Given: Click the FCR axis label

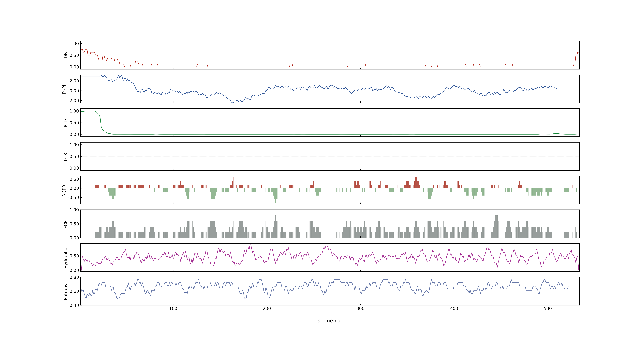Looking at the screenshot, I should 66,224.
